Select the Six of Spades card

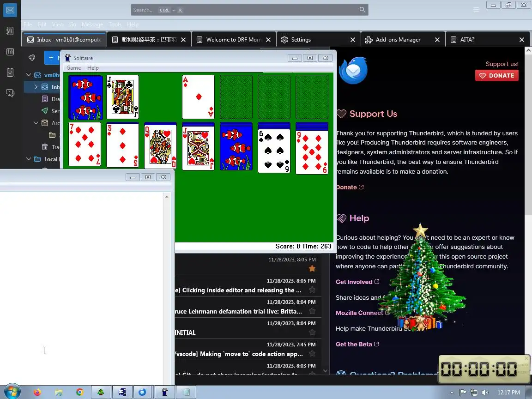[274, 151]
